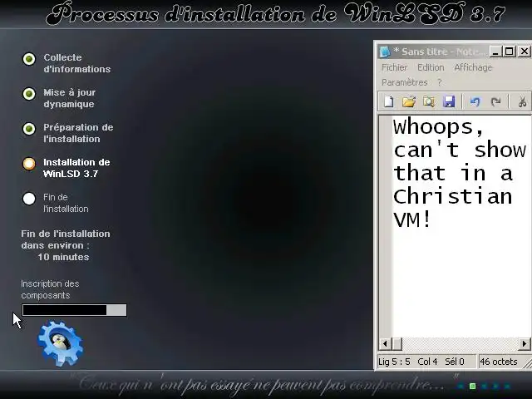Click the print preview toolbar icon
This screenshot has height=399, width=532.
tap(429, 101)
